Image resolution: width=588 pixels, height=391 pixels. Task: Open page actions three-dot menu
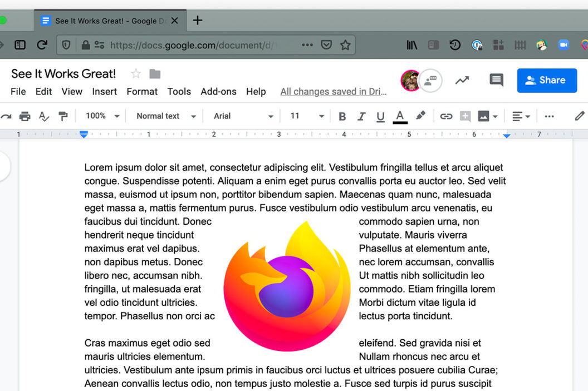pyautogui.click(x=307, y=45)
